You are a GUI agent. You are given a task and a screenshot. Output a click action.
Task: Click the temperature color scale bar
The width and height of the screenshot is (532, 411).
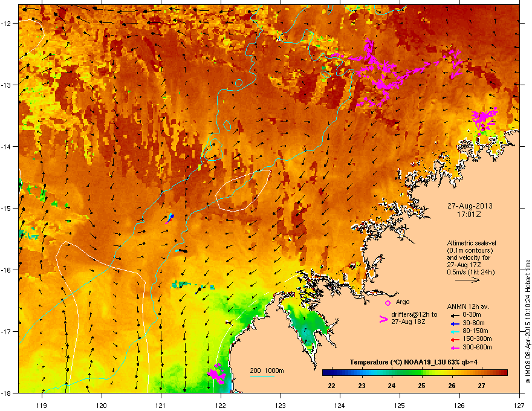tap(415, 373)
